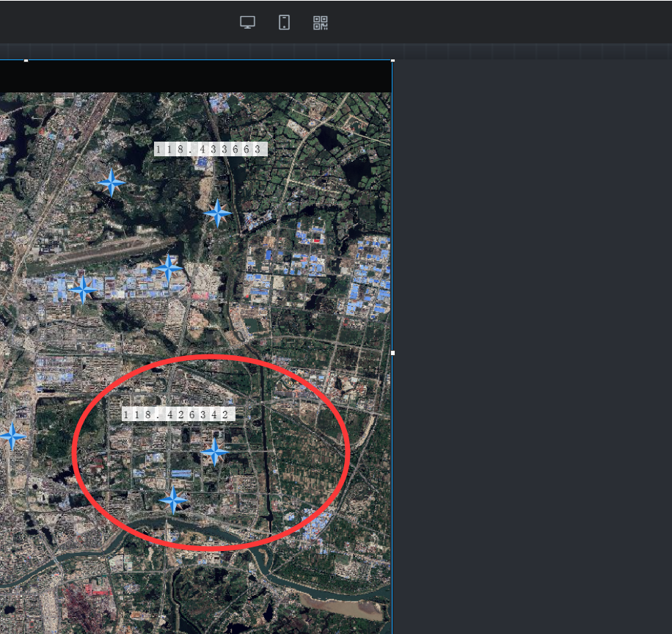Viewport: 672px width, 634px height.
Task: Open the QR code preview
Action: coord(321,23)
